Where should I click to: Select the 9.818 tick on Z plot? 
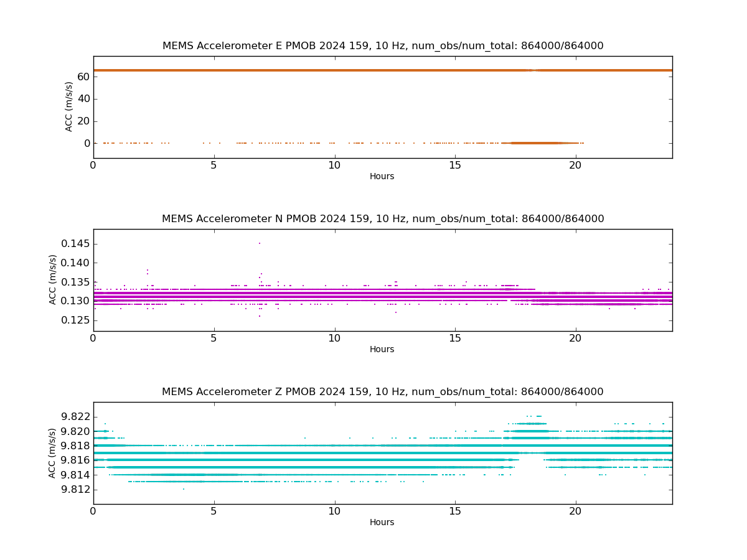click(x=75, y=446)
